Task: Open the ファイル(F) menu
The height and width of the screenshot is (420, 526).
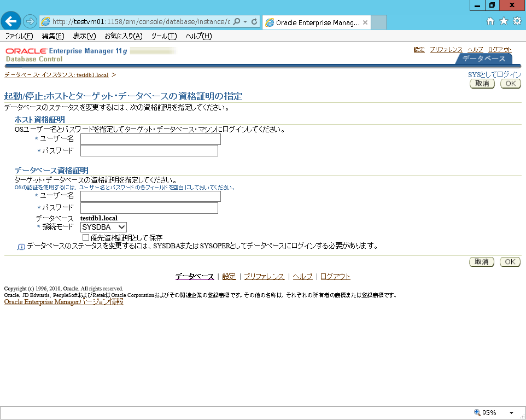Action: coord(19,36)
